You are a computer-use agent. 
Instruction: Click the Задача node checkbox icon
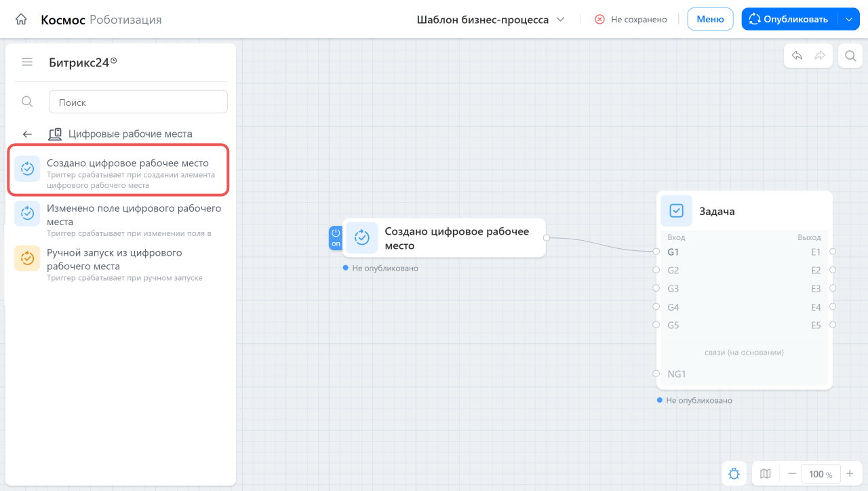[677, 211]
